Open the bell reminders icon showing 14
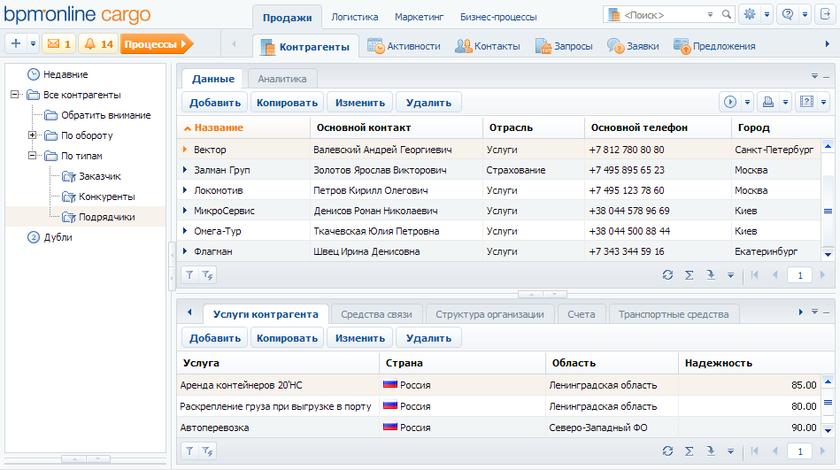This screenshot has width=840, height=470. [x=98, y=44]
